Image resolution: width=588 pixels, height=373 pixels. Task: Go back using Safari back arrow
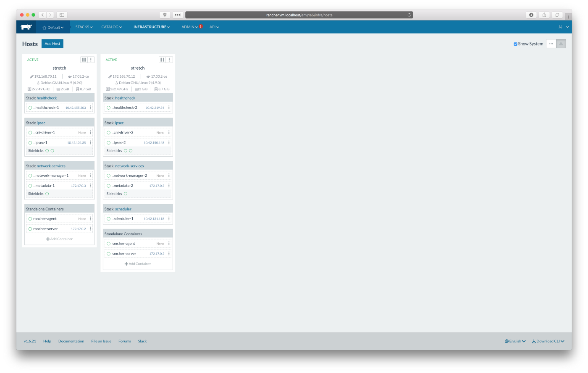(x=43, y=15)
